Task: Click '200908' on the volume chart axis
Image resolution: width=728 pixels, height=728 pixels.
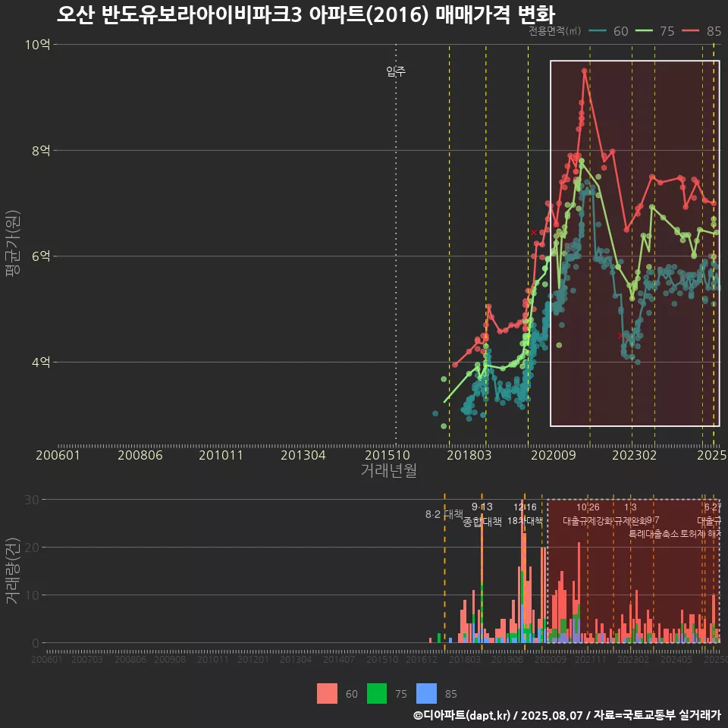Action: point(170,659)
